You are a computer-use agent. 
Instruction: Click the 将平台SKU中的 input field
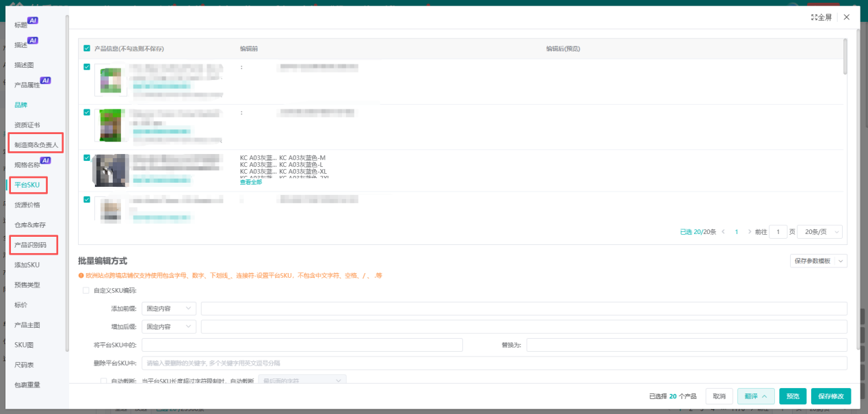click(x=302, y=345)
